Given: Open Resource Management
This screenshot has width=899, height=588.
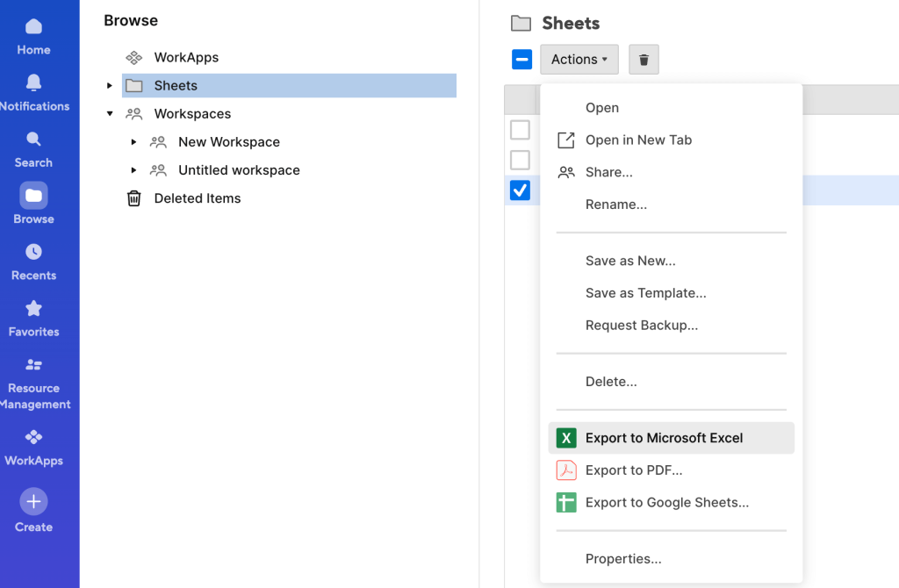Looking at the screenshot, I should click(x=33, y=384).
